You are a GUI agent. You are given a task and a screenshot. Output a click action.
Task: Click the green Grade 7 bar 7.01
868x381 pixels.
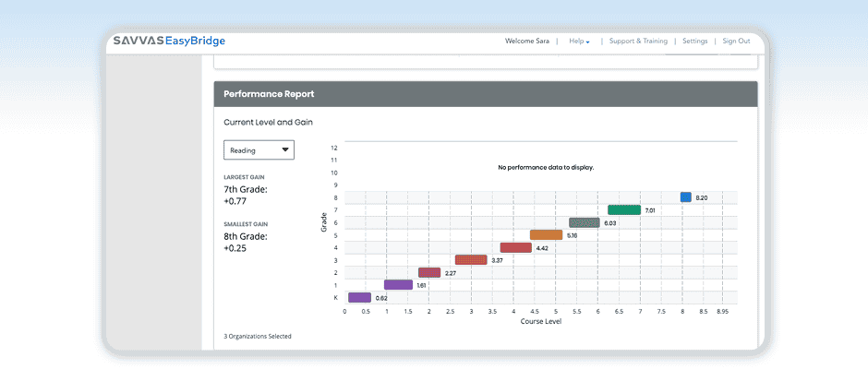click(624, 210)
